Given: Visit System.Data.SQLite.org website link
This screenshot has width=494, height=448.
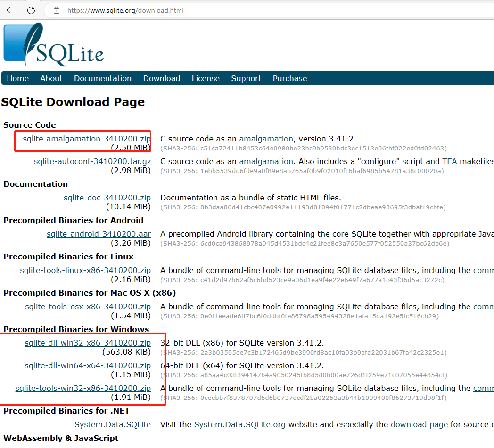Looking at the screenshot, I should pos(241,424).
